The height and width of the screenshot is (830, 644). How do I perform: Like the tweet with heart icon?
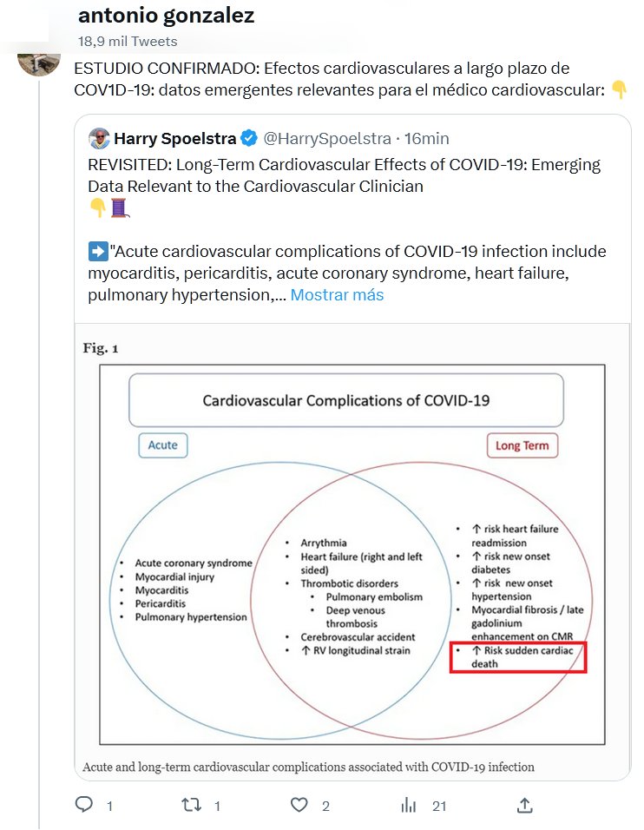tap(299, 805)
